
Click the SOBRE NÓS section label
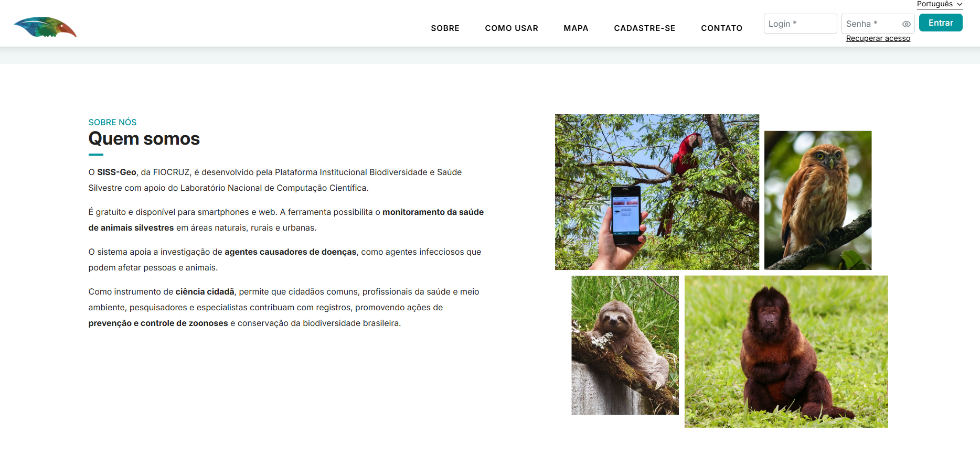tap(112, 122)
